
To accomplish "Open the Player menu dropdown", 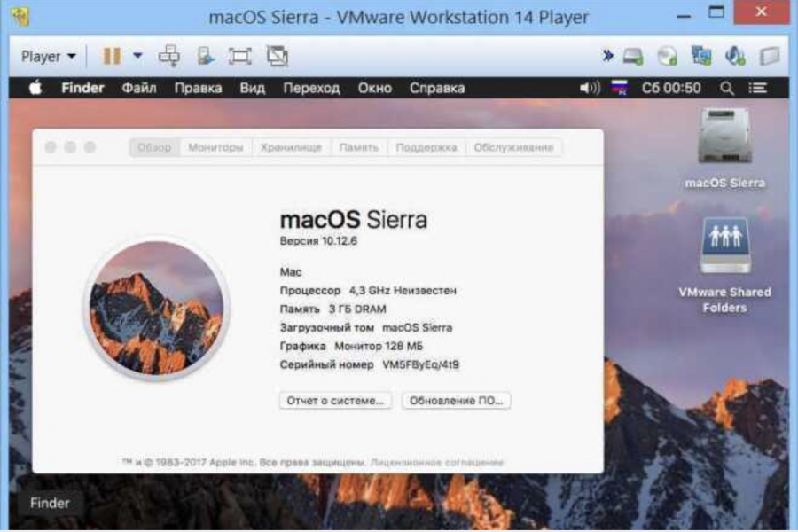I will click(48, 56).
